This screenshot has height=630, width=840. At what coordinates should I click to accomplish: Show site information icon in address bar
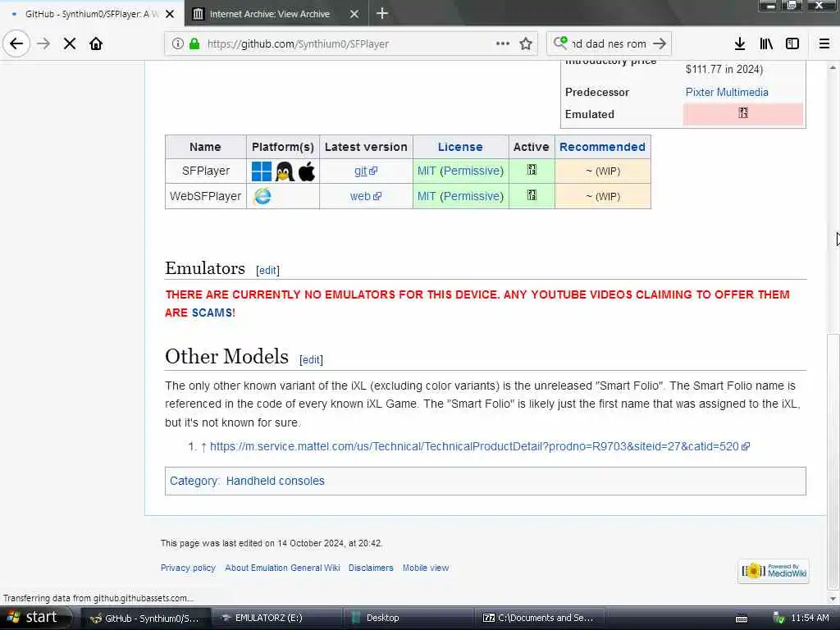click(178, 43)
